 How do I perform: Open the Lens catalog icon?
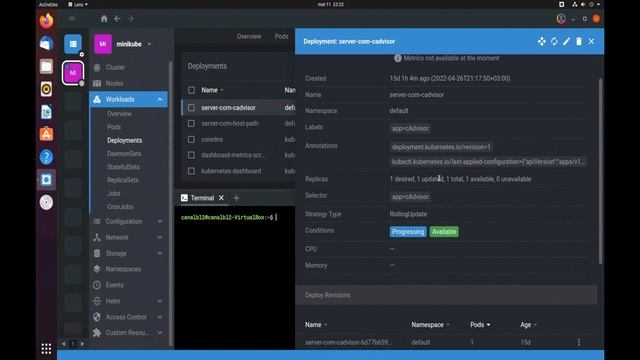[73, 44]
